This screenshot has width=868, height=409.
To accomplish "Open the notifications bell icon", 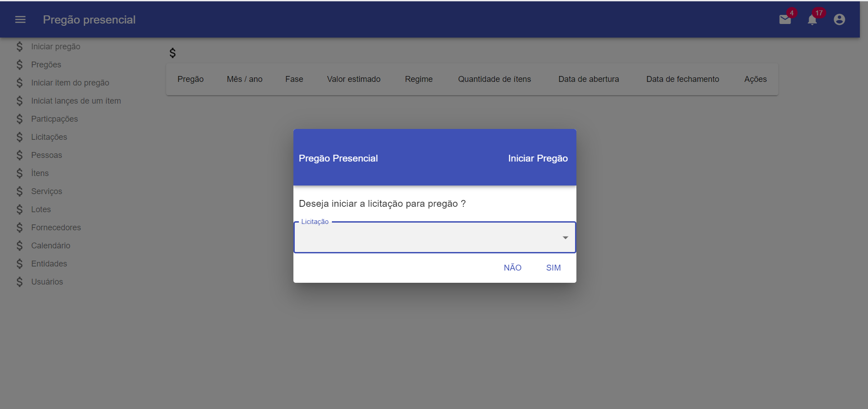I will point(812,19).
